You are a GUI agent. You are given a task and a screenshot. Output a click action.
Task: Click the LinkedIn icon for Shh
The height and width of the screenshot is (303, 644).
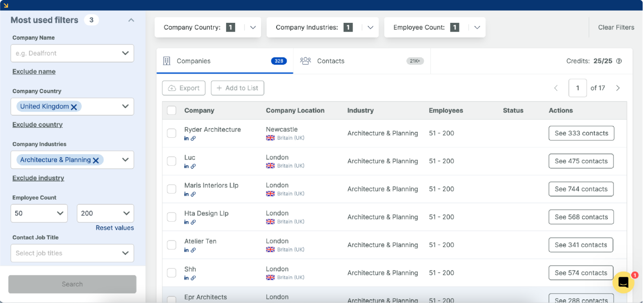pos(186,278)
